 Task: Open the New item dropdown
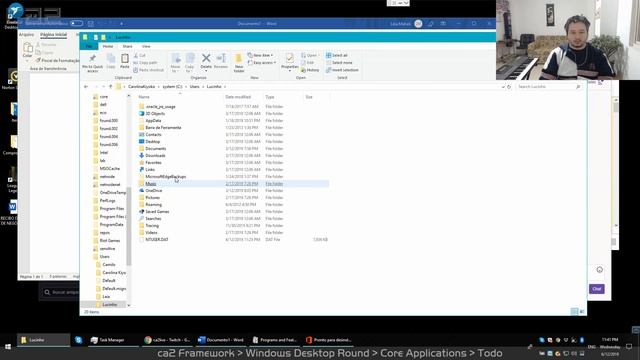(x=260, y=55)
